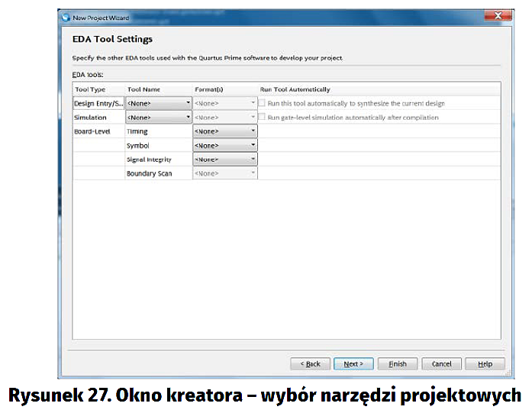Open Design Entry/Synthesis tool name dropdown
Screen dimensions: 532x413
159,103
